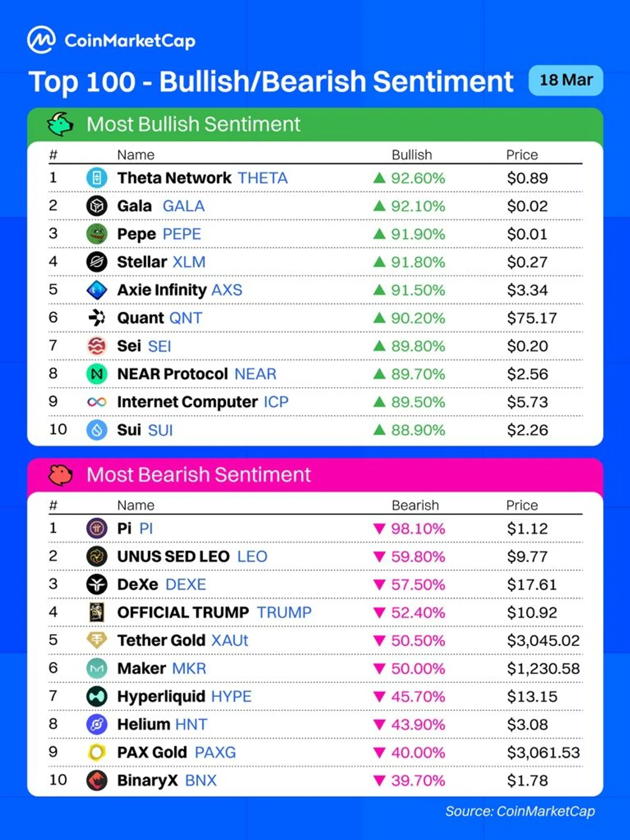The image size is (630, 840).
Task: Select the Internet Computer infinity icon
Action: point(97,402)
